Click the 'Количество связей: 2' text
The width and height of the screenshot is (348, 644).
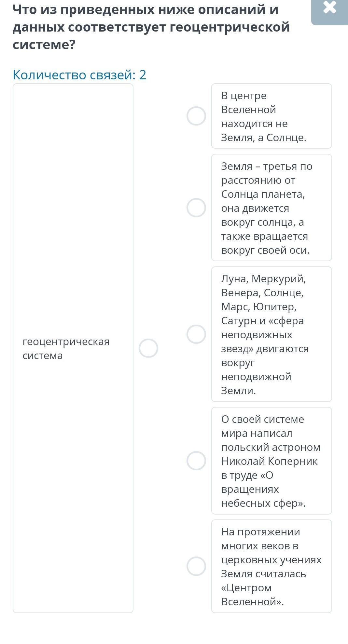[79, 75]
